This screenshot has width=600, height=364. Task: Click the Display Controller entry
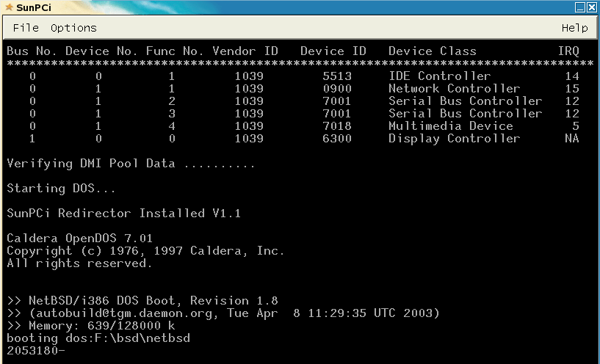coord(454,139)
